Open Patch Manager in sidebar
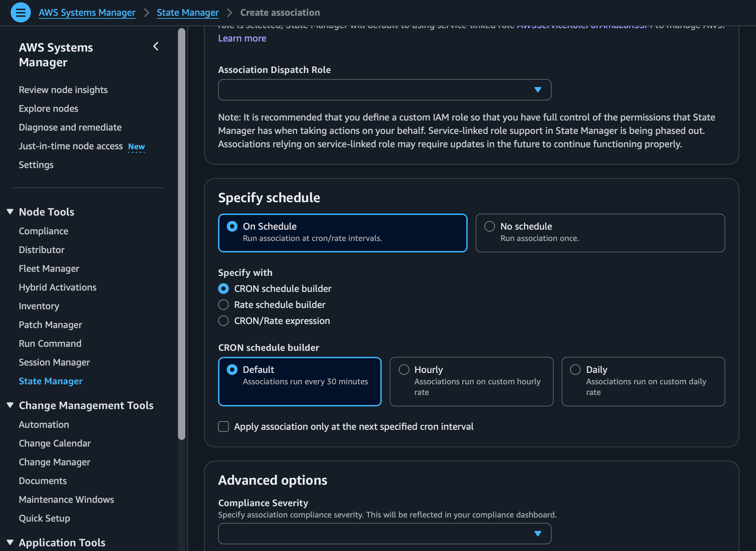The width and height of the screenshot is (756, 551). (x=50, y=325)
